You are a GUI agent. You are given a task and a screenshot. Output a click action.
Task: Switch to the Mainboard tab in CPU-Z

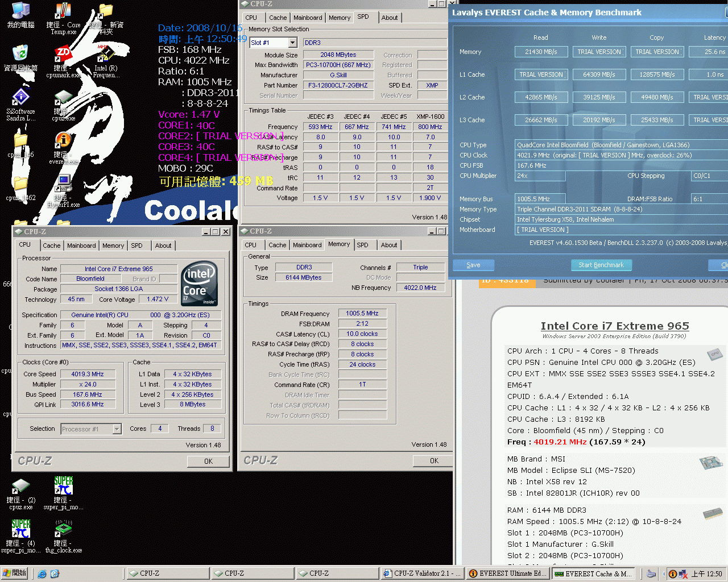pos(81,246)
